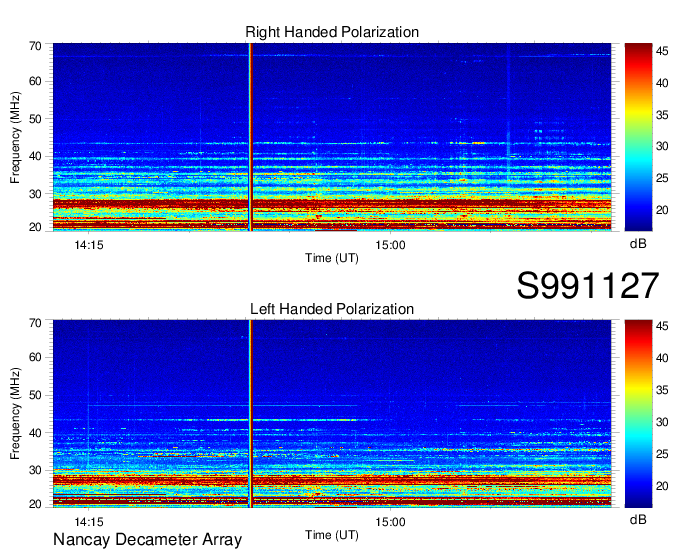The height and width of the screenshot is (552, 680).
Task: Click the Nancay Decameter Array caption
Action: (147, 540)
